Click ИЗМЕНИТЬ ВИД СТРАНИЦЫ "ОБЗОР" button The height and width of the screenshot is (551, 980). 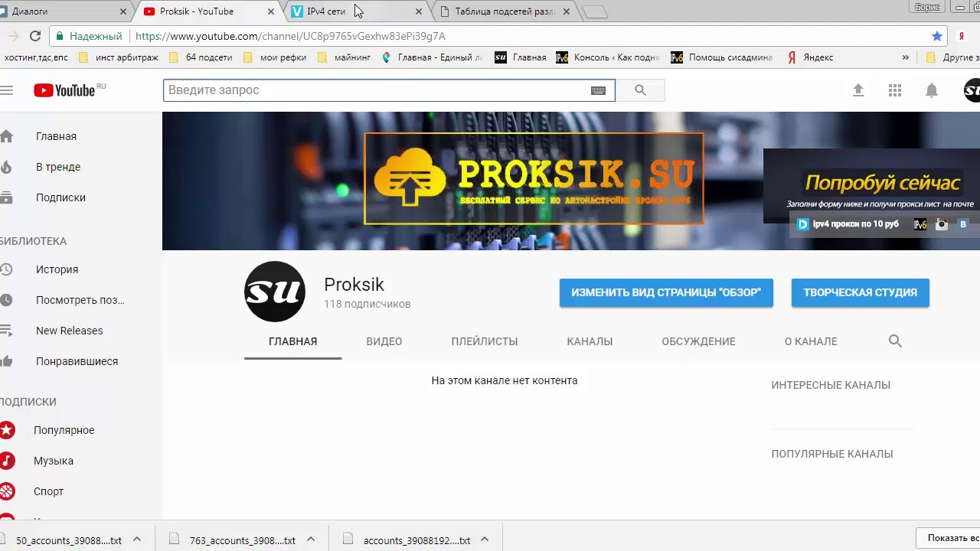tap(666, 292)
